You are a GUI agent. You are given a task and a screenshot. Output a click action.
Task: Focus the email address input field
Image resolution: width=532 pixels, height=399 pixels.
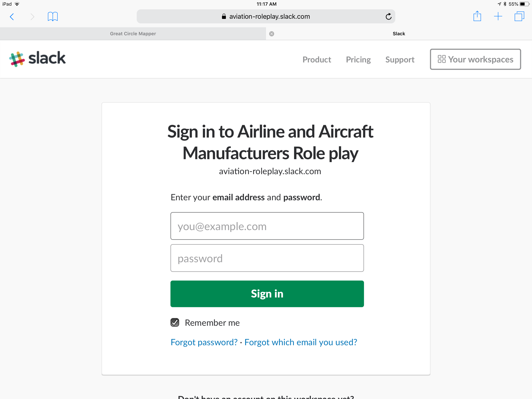tap(267, 226)
